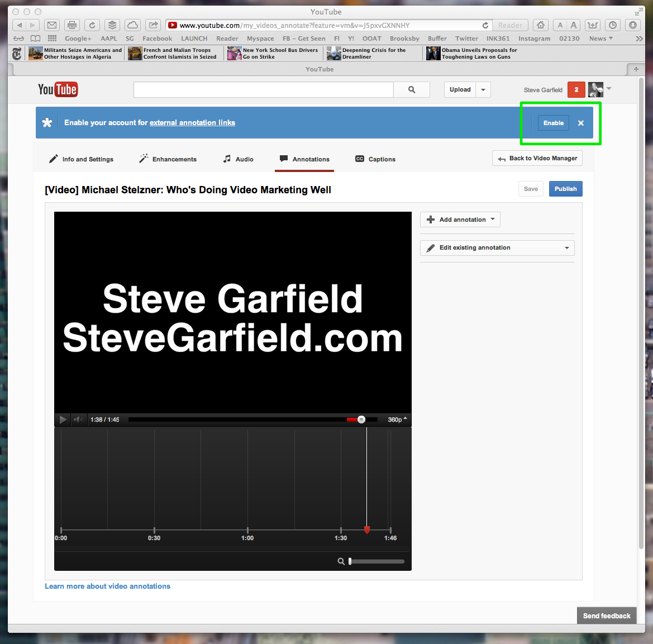Open the Instagram bookmark
The image size is (653, 644).
(x=535, y=39)
